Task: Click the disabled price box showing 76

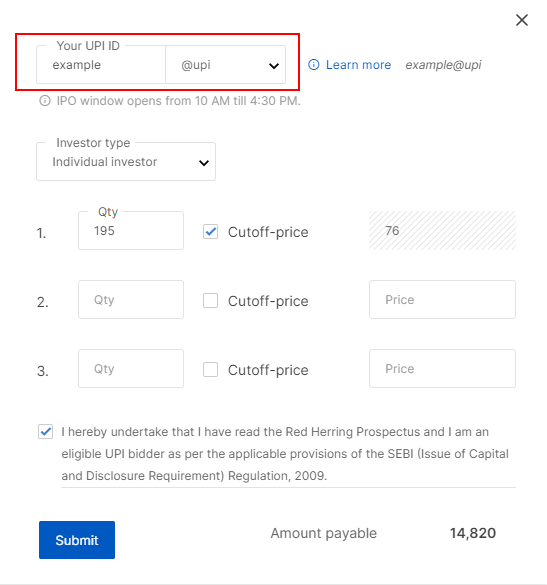Action: click(x=443, y=231)
